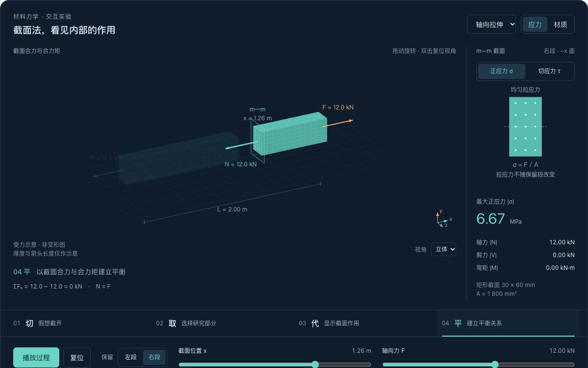
Task: Click the σ = F / A formula
Action: click(x=525, y=165)
